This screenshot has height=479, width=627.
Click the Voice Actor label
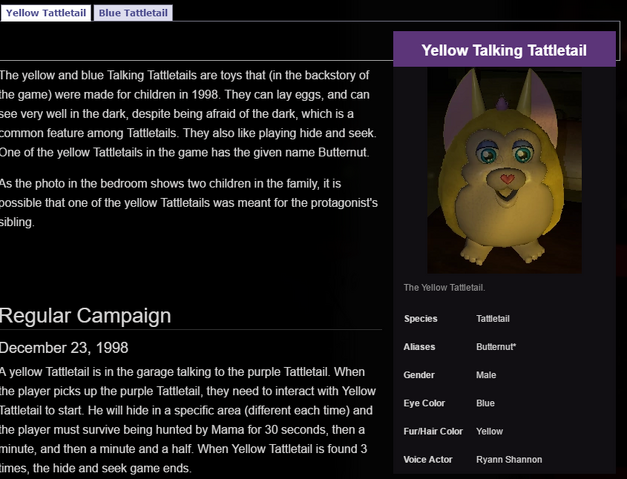point(427,459)
